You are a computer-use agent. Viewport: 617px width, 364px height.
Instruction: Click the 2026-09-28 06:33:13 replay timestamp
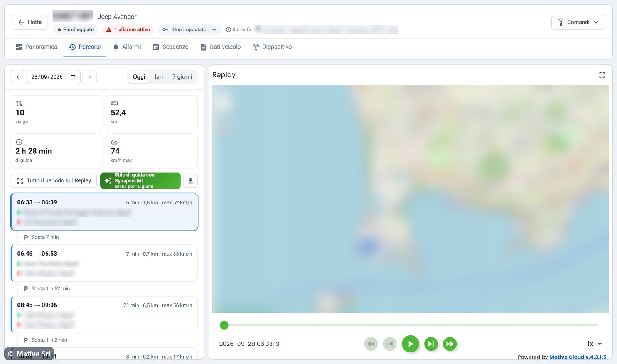[x=249, y=344]
